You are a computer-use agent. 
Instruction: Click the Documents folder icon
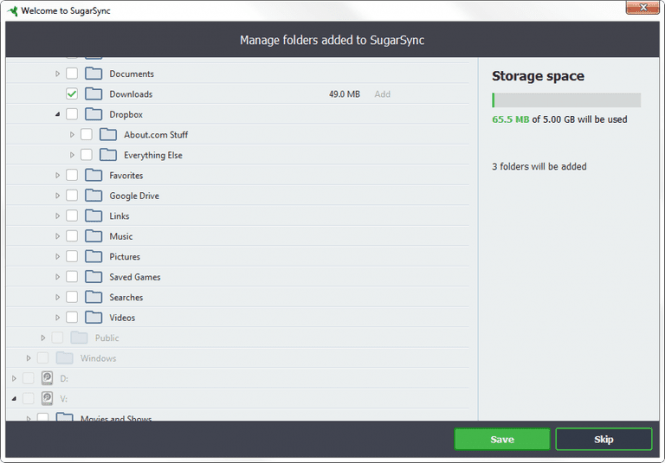tap(93, 73)
